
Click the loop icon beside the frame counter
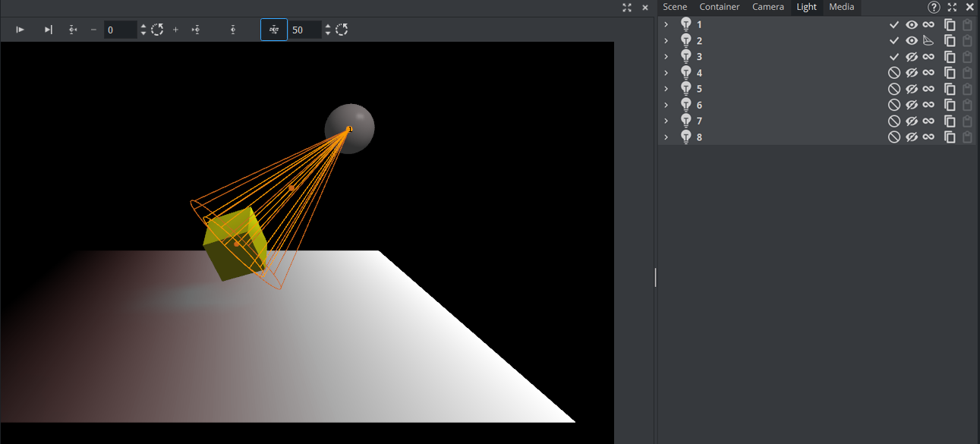tap(157, 30)
